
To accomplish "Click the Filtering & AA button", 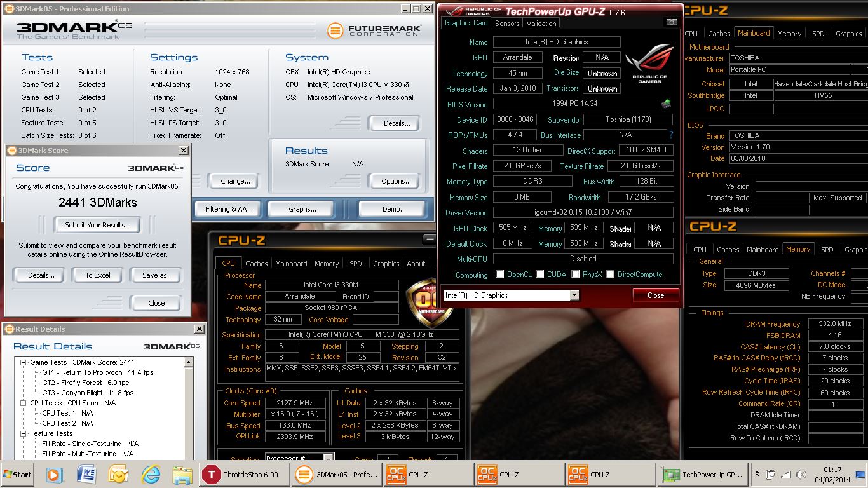I will tap(229, 208).
